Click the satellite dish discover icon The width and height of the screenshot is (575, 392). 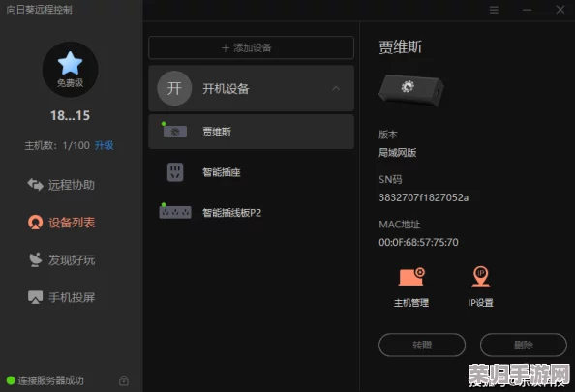point(35,259)
